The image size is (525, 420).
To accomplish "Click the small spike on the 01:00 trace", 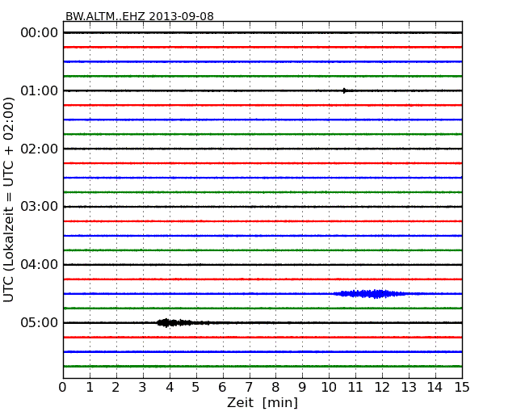I will pos(345,90).
